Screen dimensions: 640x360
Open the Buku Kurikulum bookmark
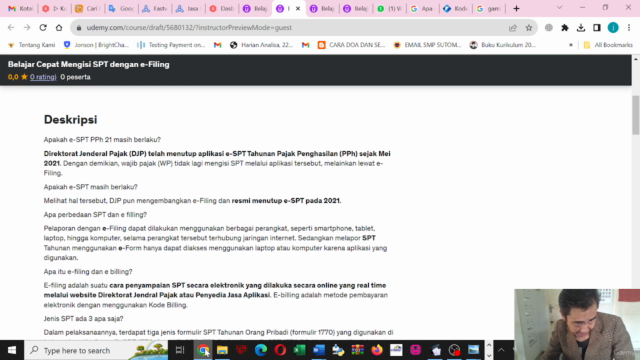(503, 45)
